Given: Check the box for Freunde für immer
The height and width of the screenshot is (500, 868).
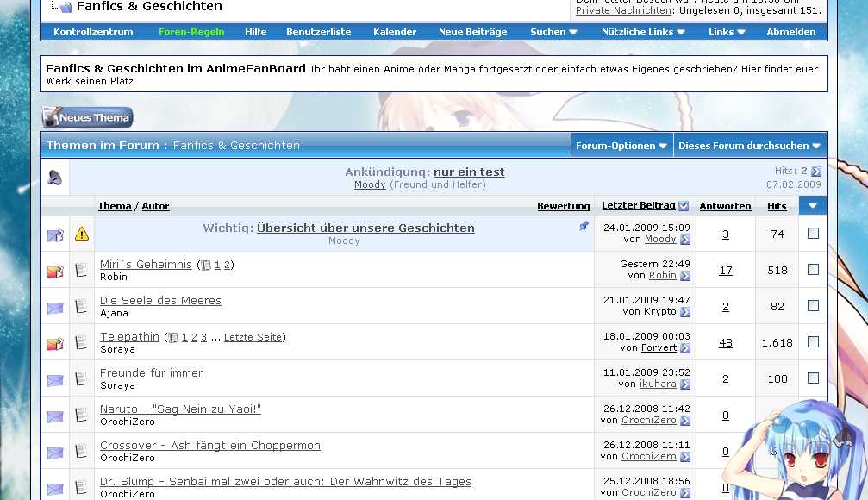Looking at the screenshot, I should coord(813,378).
